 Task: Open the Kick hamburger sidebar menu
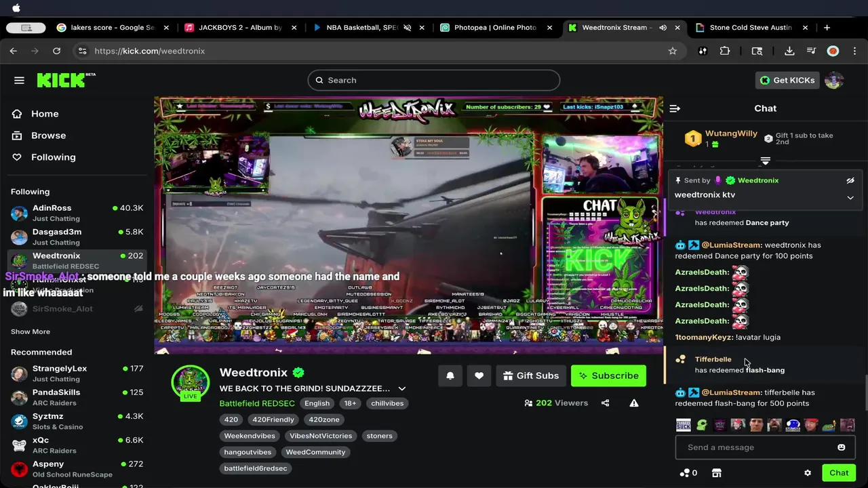(x=19, y=80)
